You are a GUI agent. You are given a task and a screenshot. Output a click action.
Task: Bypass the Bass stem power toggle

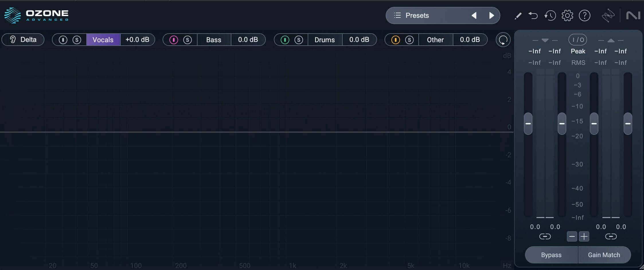[x=174, y=40]
